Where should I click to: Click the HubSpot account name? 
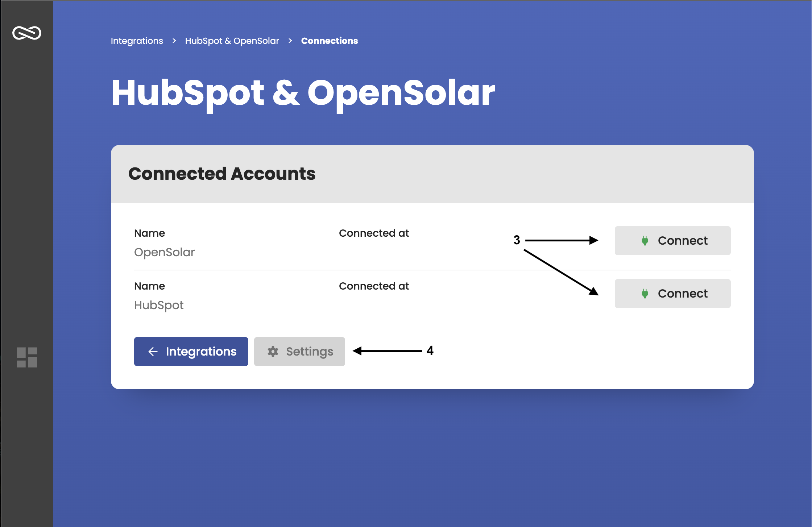[159, 305]
